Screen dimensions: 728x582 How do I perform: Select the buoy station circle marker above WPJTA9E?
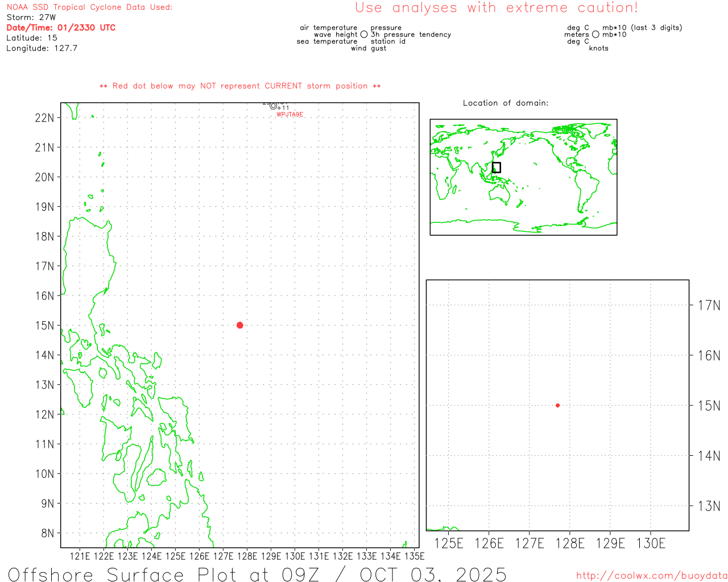point(274,106)
